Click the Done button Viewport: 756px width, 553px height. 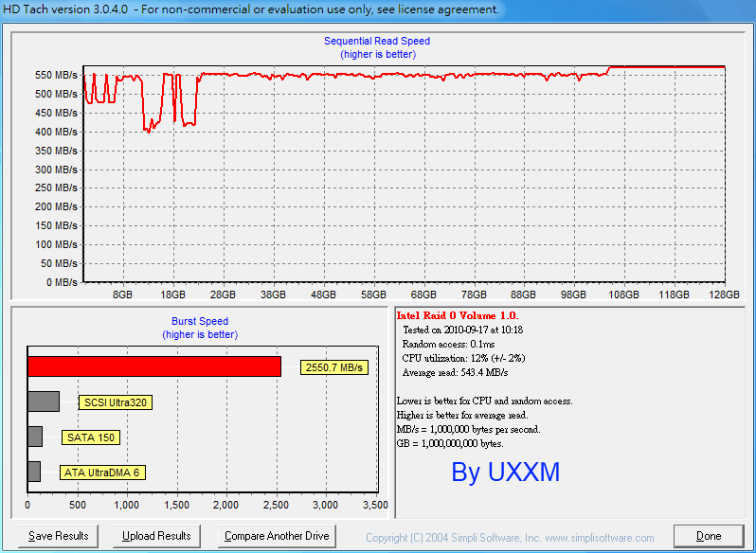(709, 536)
